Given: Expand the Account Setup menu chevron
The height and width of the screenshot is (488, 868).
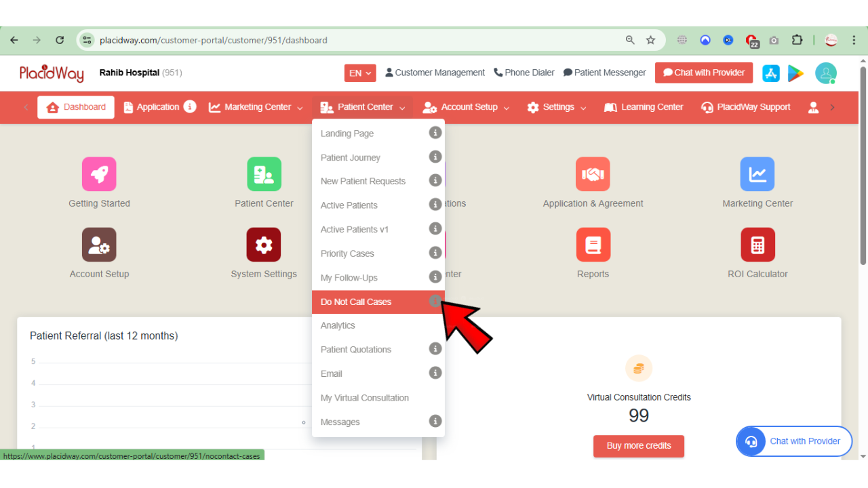Looking at the screenshot, I should tap(507, 107).
